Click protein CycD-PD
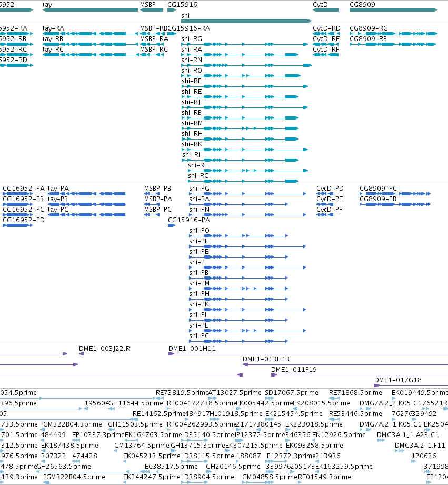Viewport: 448px width, 485px height. (x=330, y=189)
